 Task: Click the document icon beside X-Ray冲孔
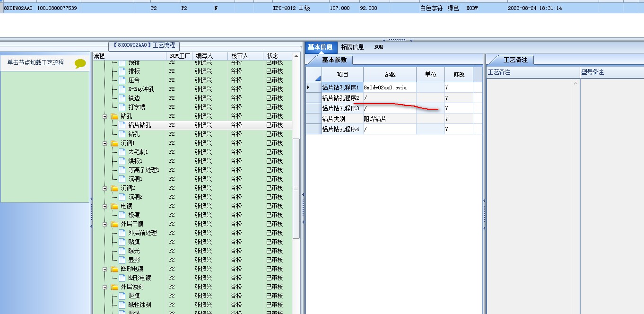(x=122, y=89)
